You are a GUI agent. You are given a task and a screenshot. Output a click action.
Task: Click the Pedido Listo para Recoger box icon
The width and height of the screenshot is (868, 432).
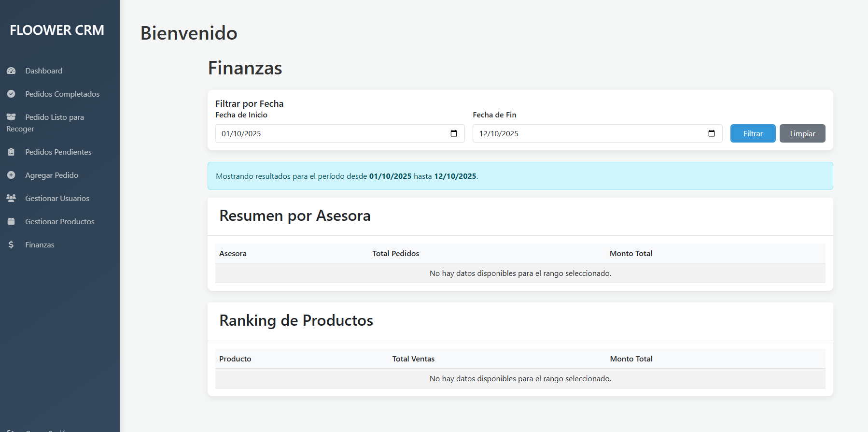(x=11, y=117)
